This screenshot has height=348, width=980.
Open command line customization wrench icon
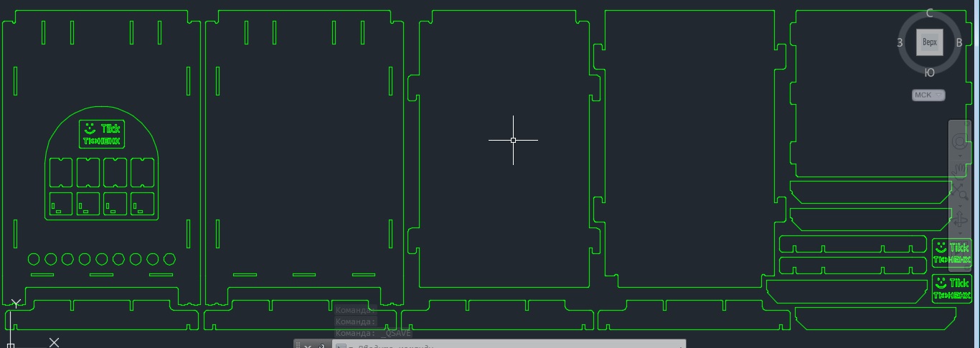coord(321,346)
